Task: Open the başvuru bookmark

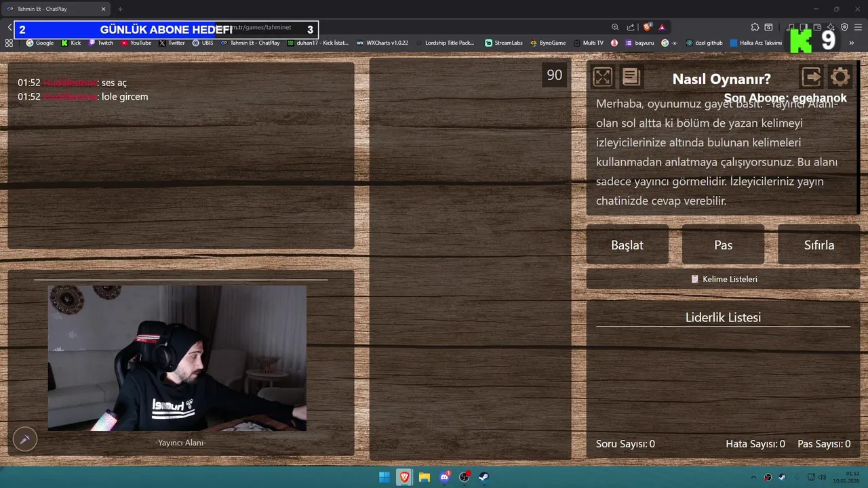Action: pyautogui.click(x=639, y=43)
